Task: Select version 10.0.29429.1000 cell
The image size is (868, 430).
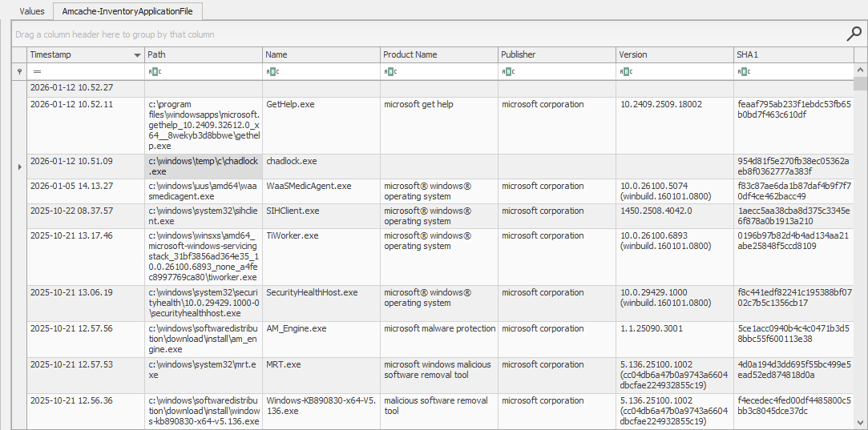Action: point(676,303)
